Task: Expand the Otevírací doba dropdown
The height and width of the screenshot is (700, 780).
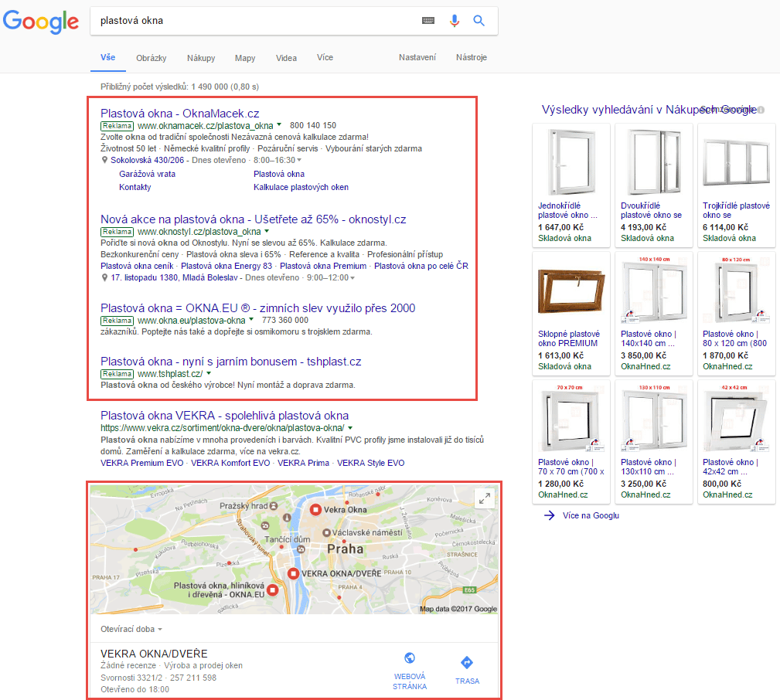Action: point(160,630)
